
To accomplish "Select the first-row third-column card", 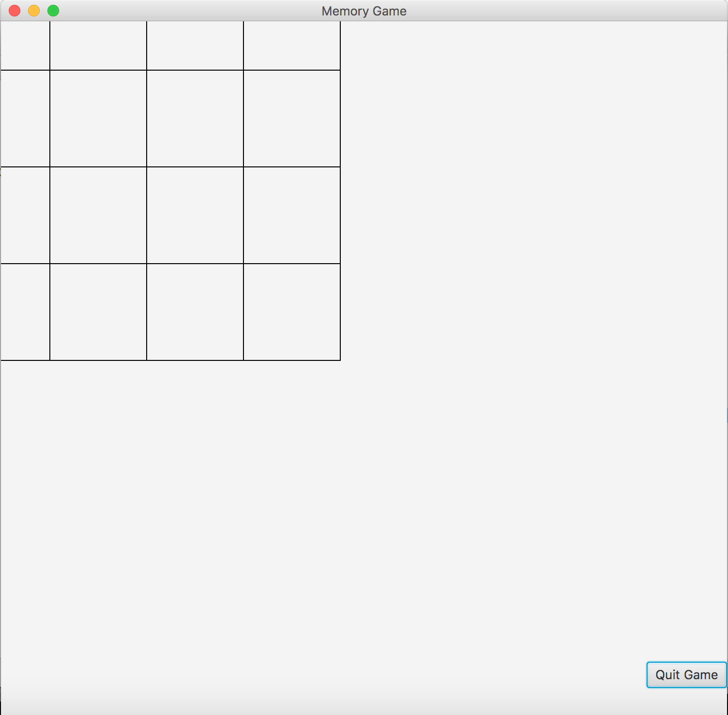I will click(x=195, y=45).
